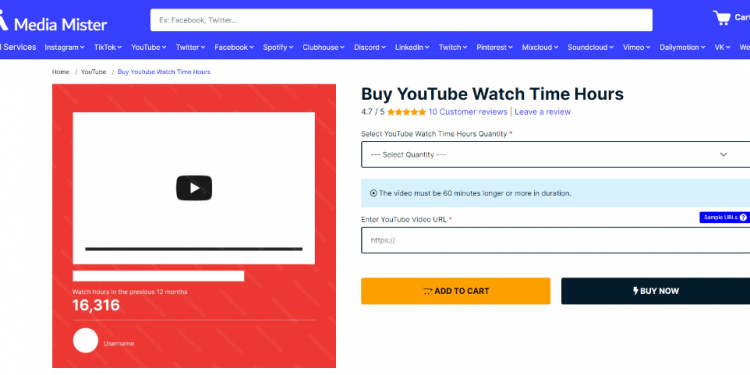Open the Dailymotion menu

(x=683, y=47)
